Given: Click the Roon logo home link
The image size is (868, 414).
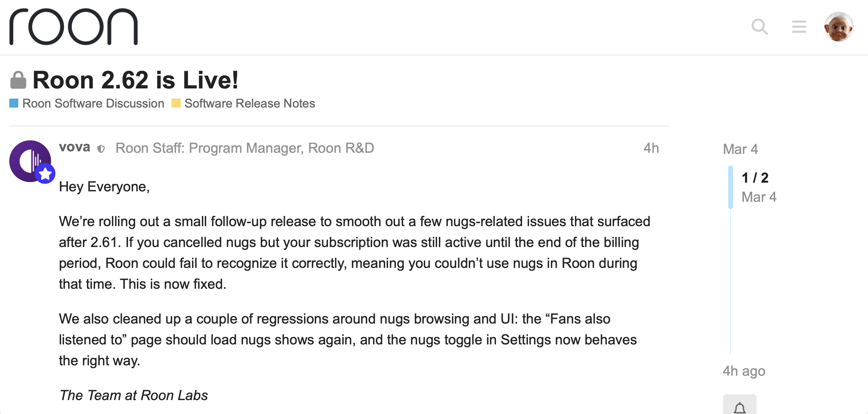Looking at the screenshot, I should (73, 27).
